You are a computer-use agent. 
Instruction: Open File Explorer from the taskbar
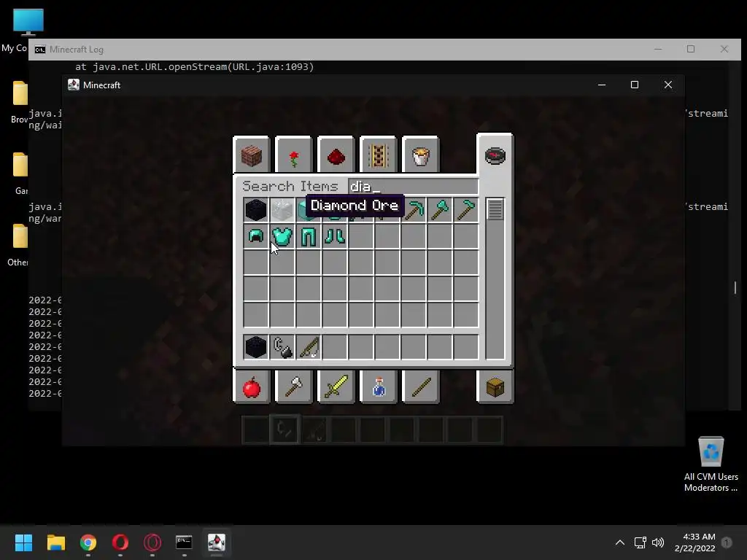coord(55,542)
